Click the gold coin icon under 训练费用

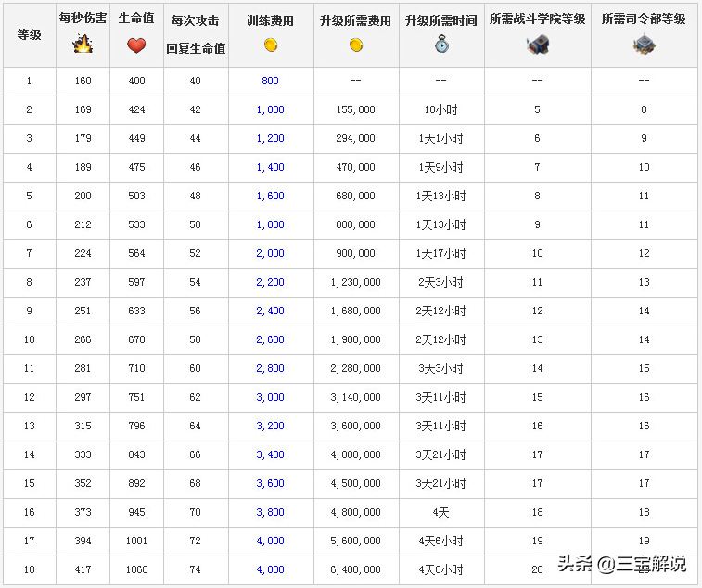[x=271, y=45]
